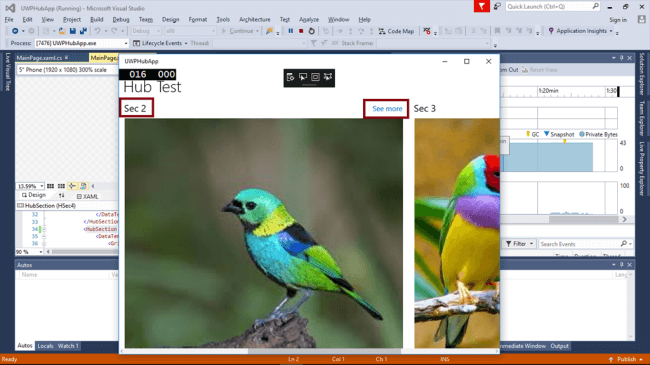Expand the Lifecycle Events dropdown arrow
The width and height of the screenshot is (650, 365).
click(x=186, y=43)
